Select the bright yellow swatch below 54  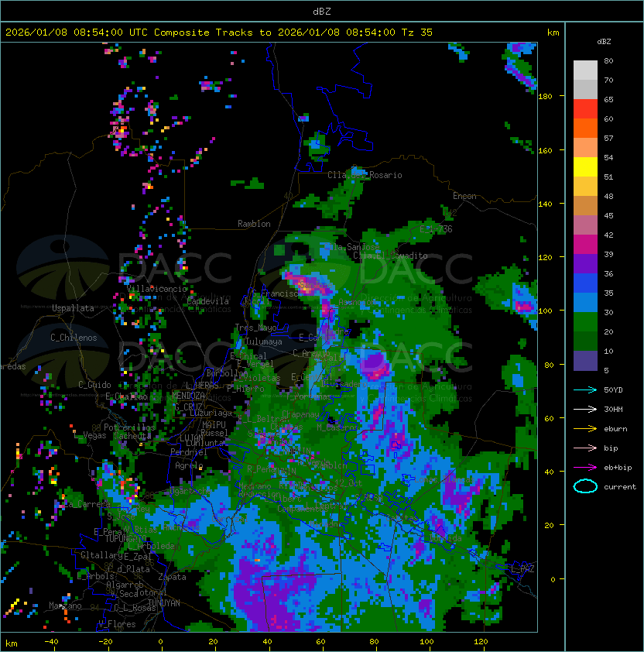point(585,167)
